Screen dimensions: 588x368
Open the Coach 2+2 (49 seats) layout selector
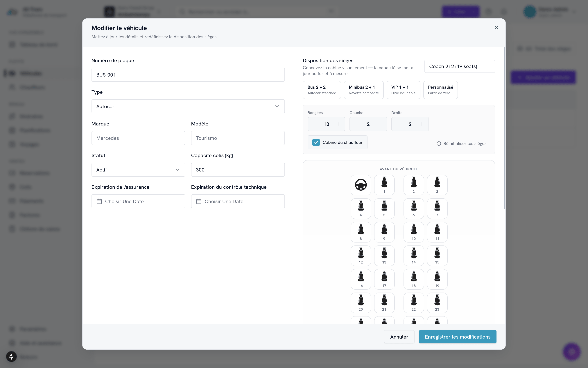pyautogui.click(x=459, y=66)
